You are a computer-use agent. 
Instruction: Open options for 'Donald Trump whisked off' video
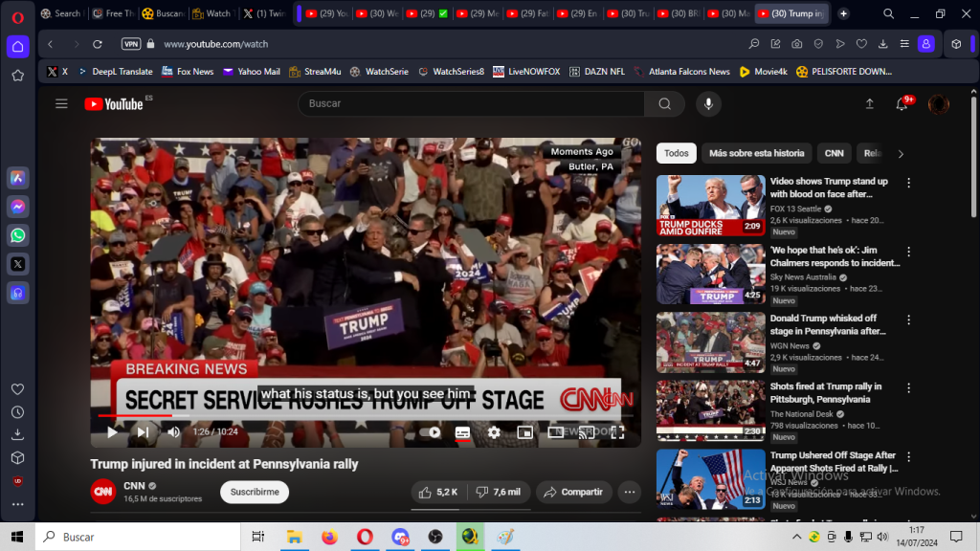pos(909,320)
